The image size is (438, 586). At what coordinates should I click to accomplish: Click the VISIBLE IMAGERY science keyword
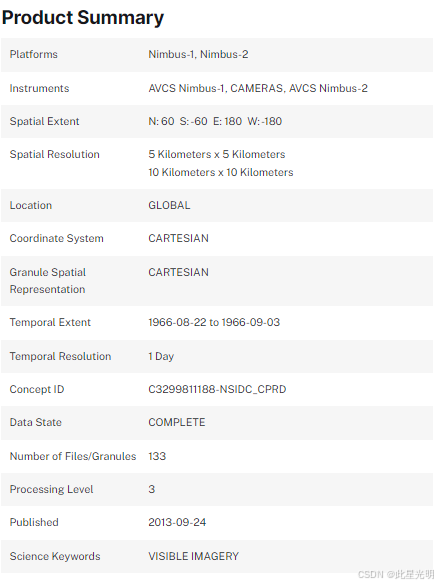[194, 556]
